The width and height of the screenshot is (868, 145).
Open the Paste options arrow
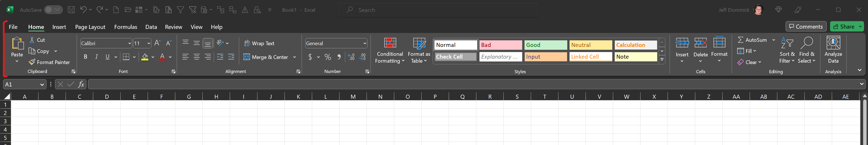[x=17, y=61]
